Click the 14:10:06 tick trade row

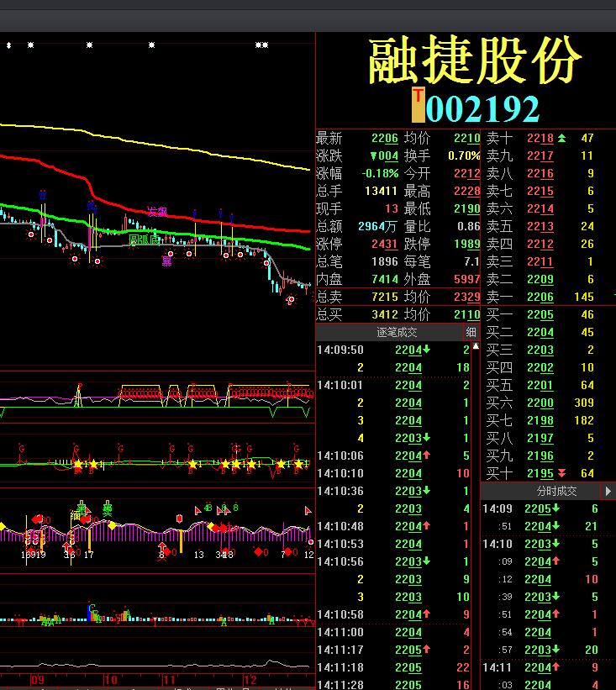pyautogui.click(x=393, y=456)
